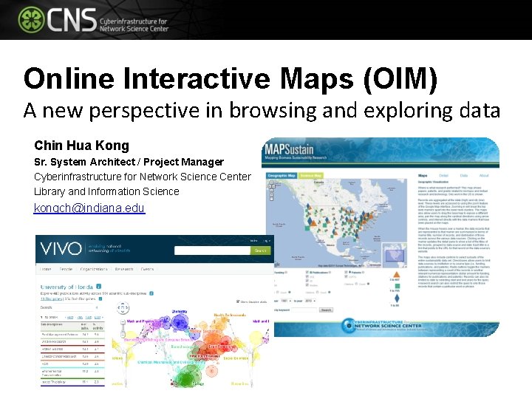Select the About tab in MAPSustain
532x399 pixels.
pyautogui.click(x=484, y=175)
